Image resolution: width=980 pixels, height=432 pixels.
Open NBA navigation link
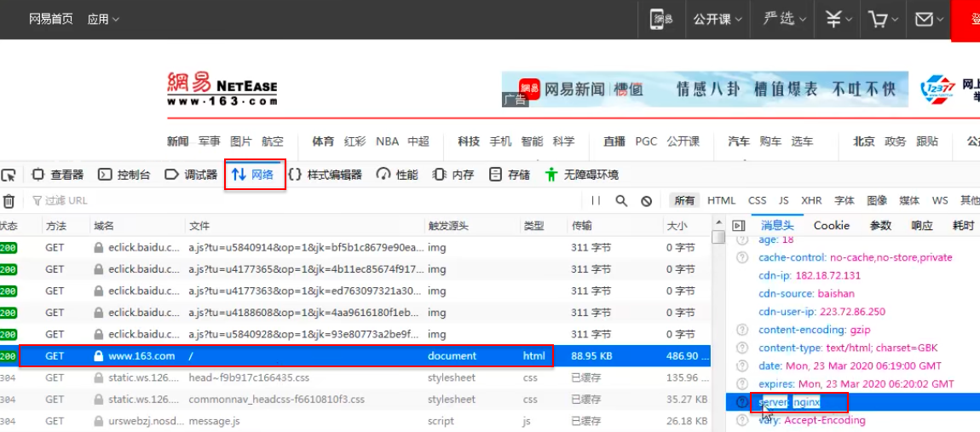click(x=387, y=142)
